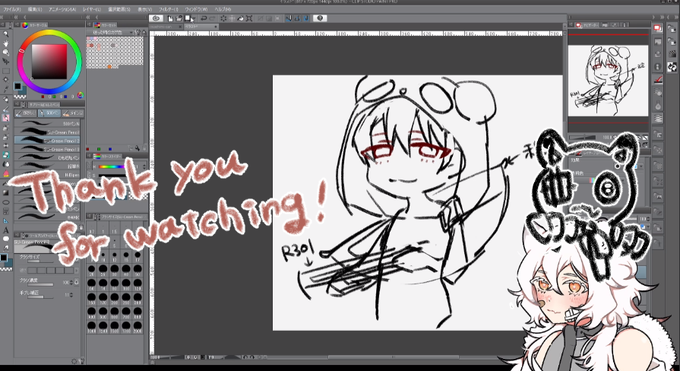
Task: Toggle Snap to grid icon
Action: [x=306, y=18]
